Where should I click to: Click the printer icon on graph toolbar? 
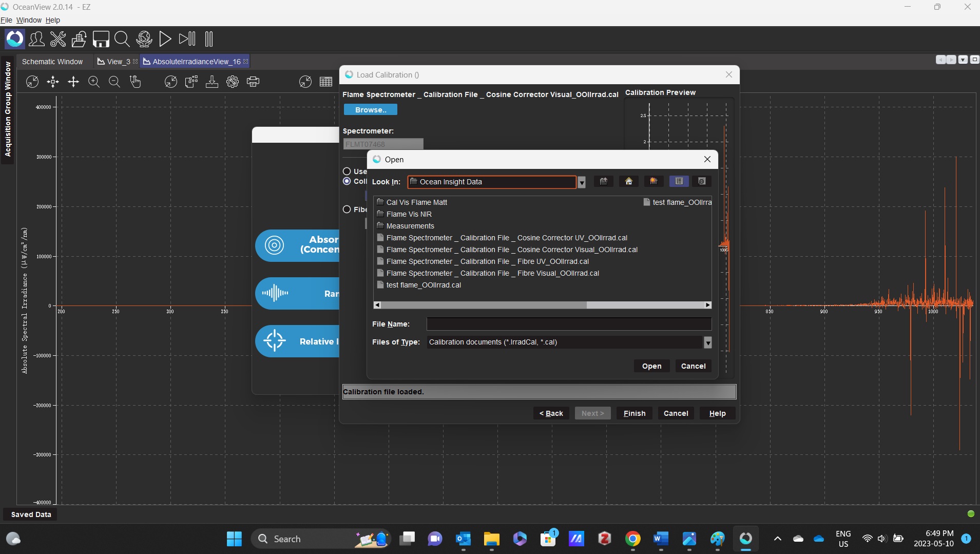click(x=253, y=82)
